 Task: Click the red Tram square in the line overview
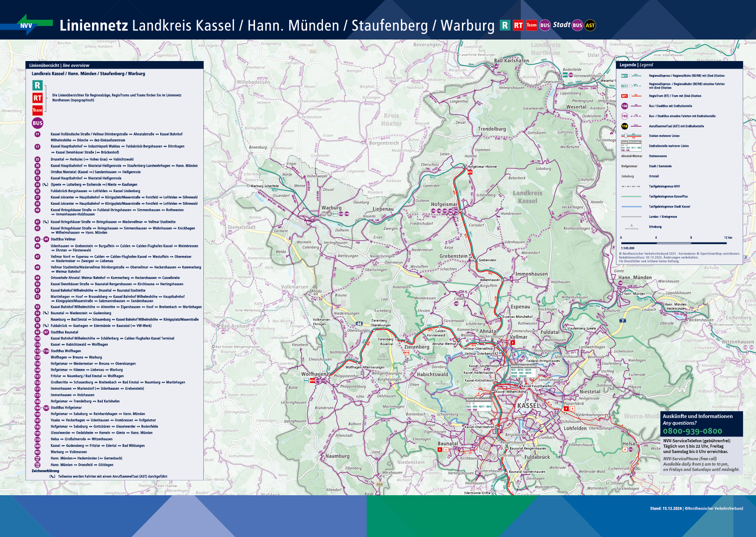(37, 110)
